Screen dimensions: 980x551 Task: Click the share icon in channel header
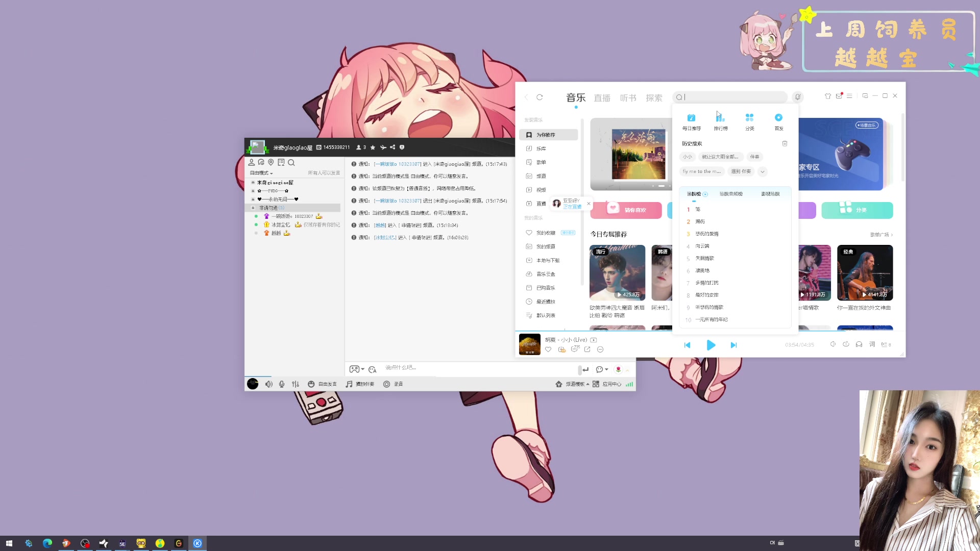click(393, 147)
